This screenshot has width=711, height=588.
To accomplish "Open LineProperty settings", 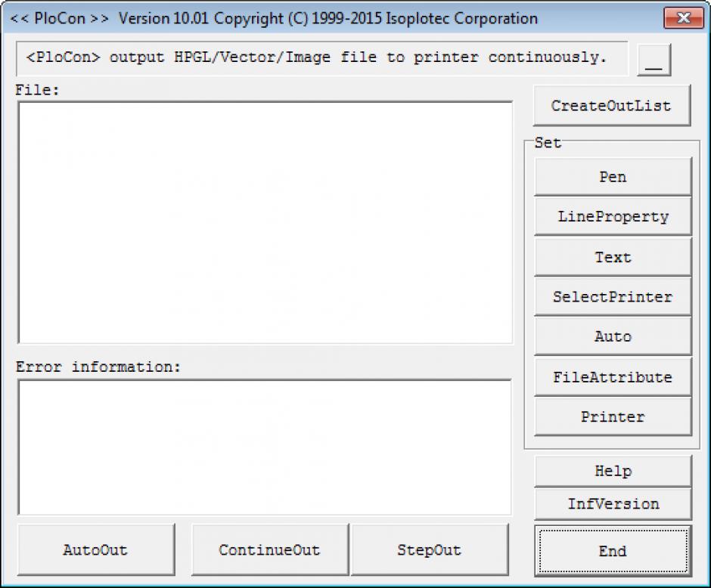I will [x=613, y=217].
